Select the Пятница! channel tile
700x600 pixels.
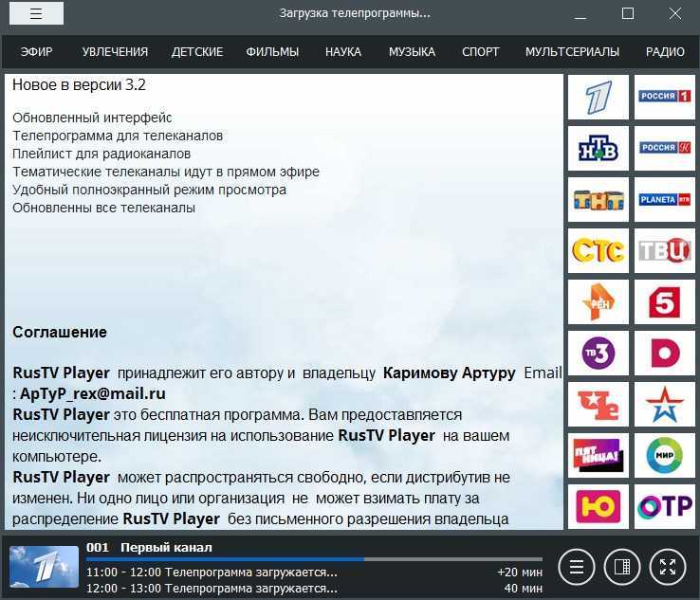599,456
